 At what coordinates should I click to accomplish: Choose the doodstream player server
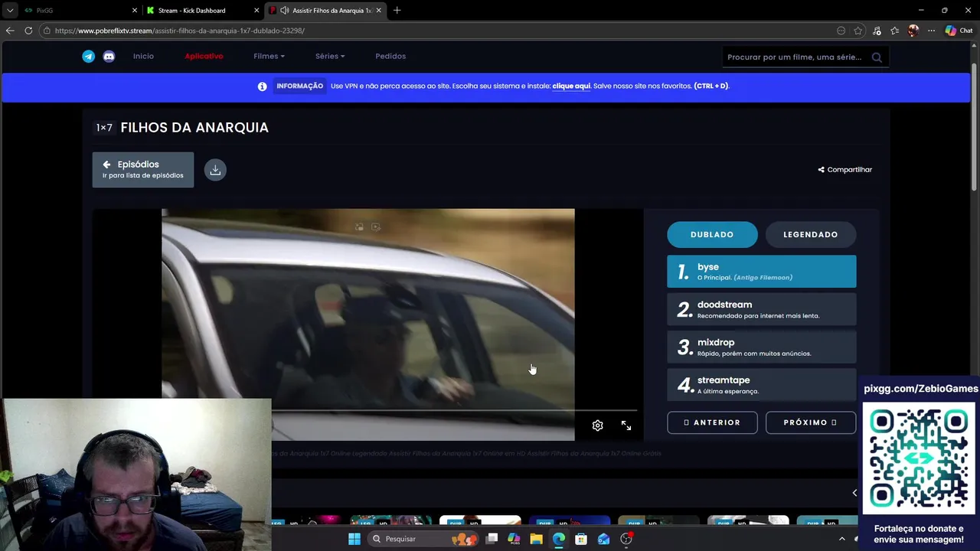[x=761, y=309]
